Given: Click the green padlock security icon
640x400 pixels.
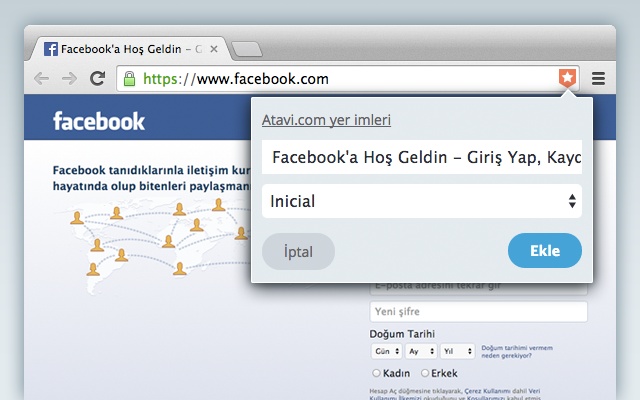Looking at the screenshot, I should tap(129, 78).
